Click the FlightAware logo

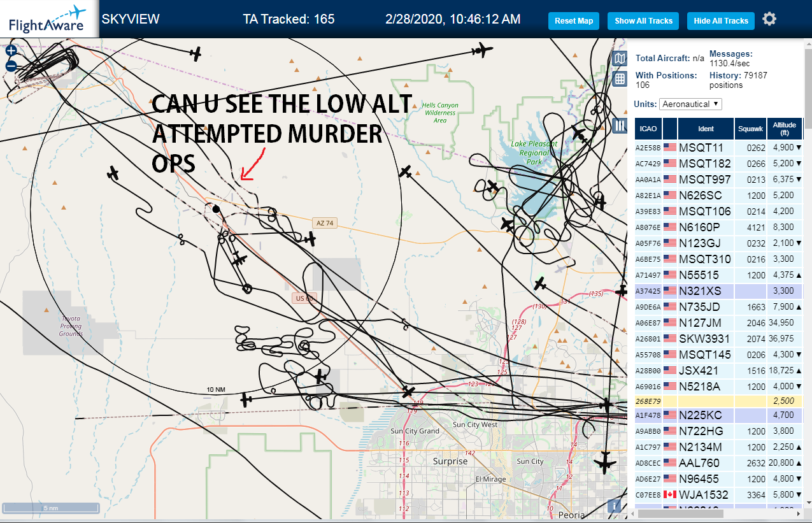[47, 19]
